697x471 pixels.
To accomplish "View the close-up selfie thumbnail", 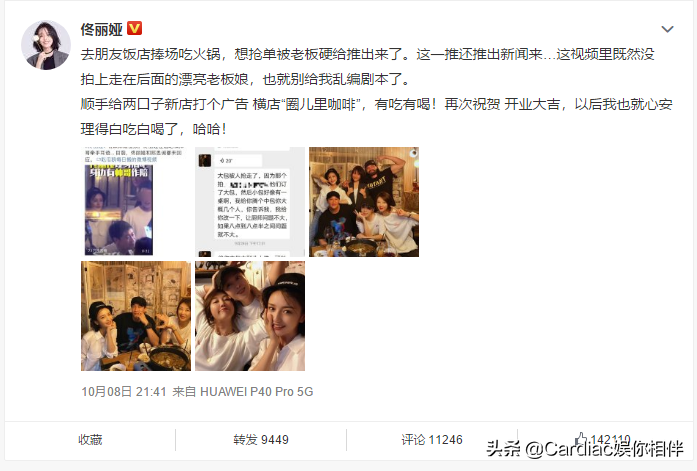I will pos(250,316).
